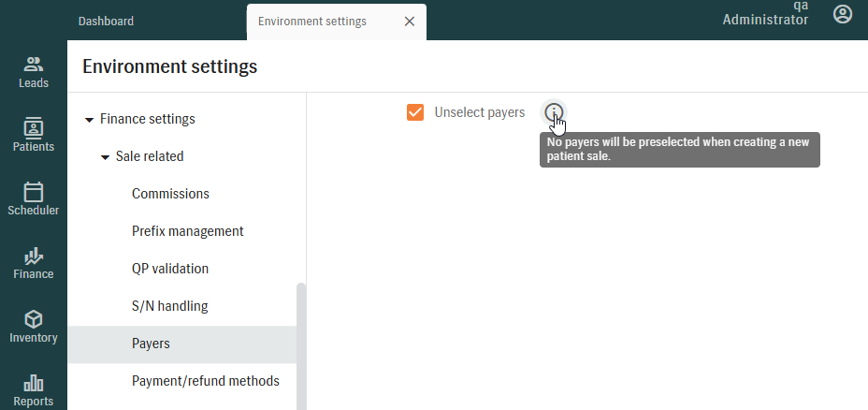Click the info icon beside Unselect payers

click(x=554, y=112)
